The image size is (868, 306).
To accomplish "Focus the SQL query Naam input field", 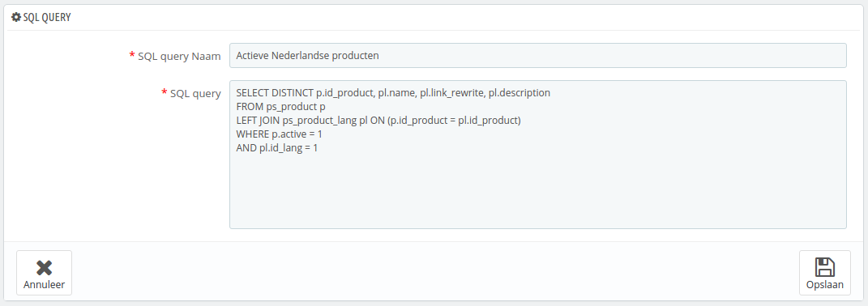I will pos(537,55).
